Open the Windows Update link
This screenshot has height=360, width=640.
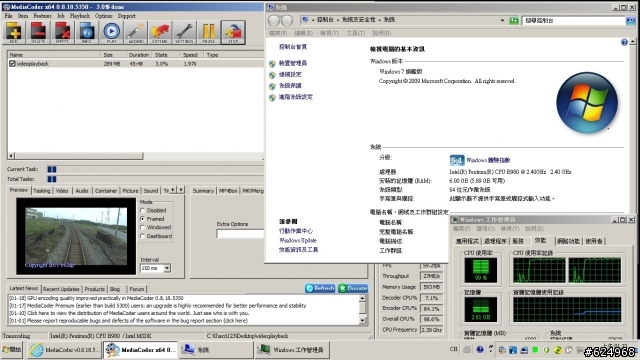click(298, 240)
